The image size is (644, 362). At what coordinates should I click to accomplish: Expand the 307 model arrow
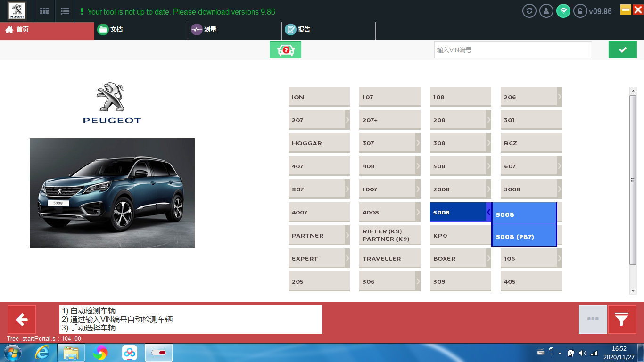click(418, 143)
